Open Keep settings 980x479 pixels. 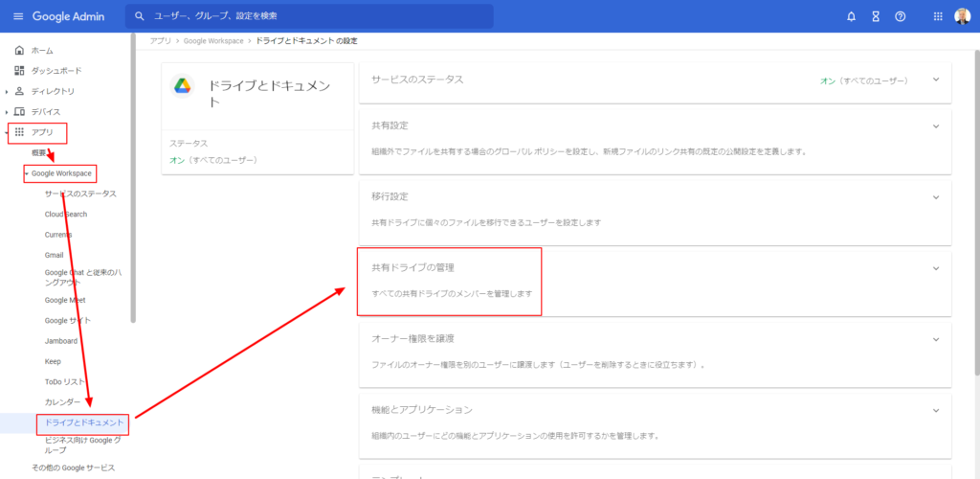pos(54,361)
